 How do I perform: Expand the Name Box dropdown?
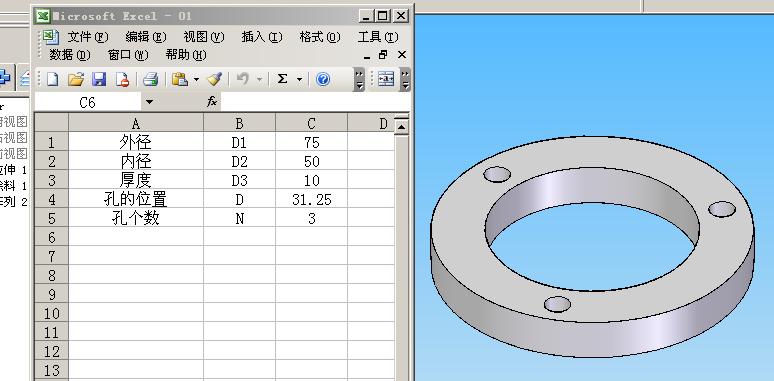coord(149,102)
